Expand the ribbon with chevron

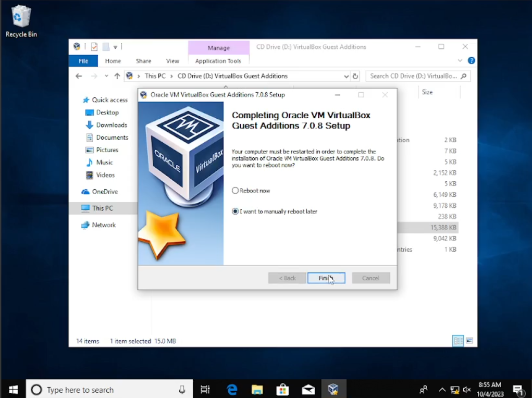click(x=460, y=60)
